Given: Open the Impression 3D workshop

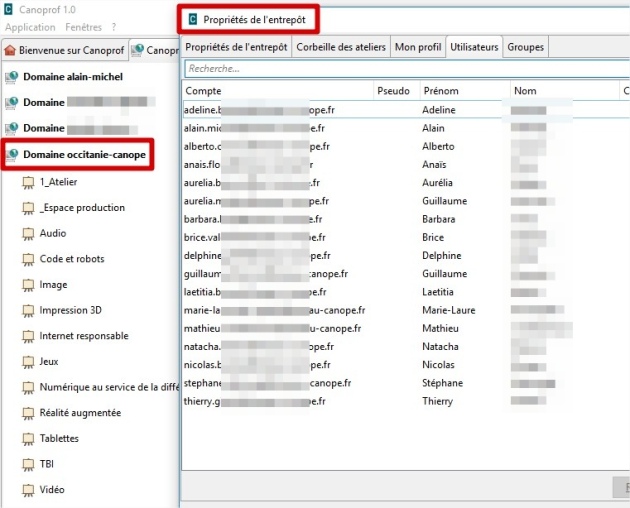Looking at the screenshot, I should click(71, 310).
